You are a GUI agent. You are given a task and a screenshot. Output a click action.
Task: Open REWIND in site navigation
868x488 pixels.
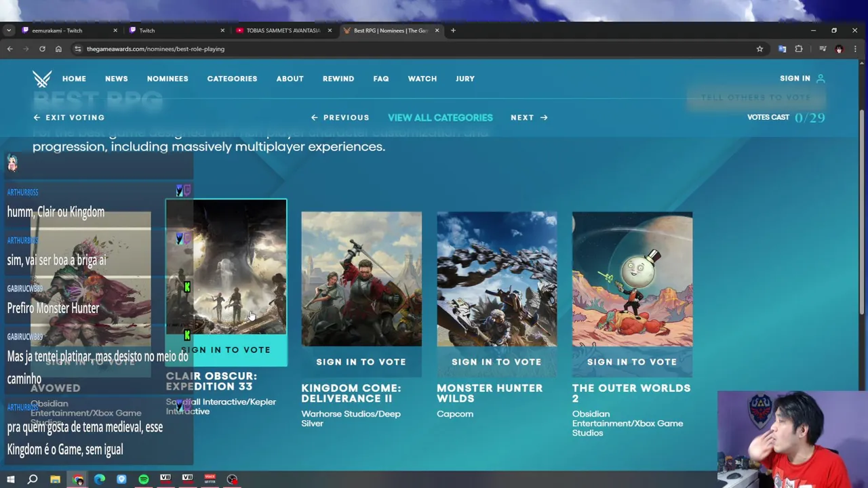click(x=338, y=79)
